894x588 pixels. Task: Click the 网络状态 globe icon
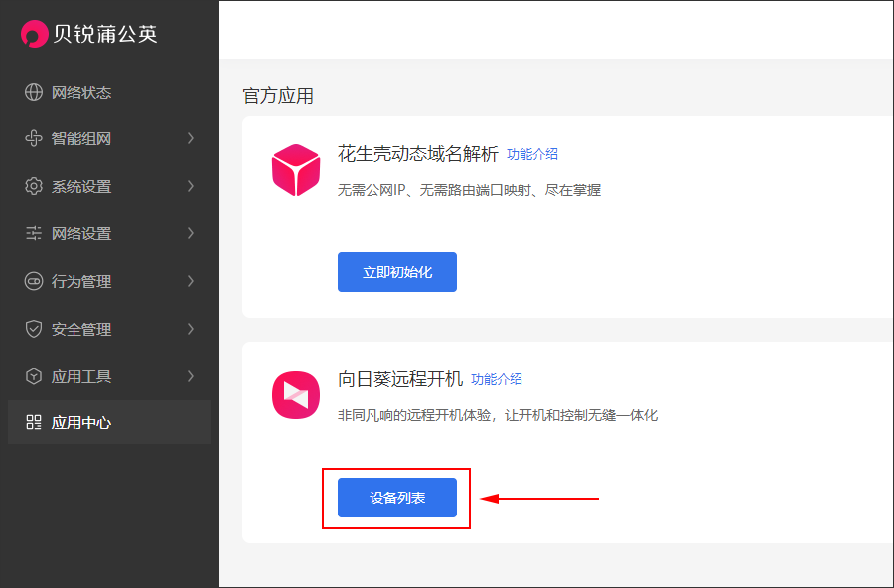pyautogui.click(x=34, y=92)
